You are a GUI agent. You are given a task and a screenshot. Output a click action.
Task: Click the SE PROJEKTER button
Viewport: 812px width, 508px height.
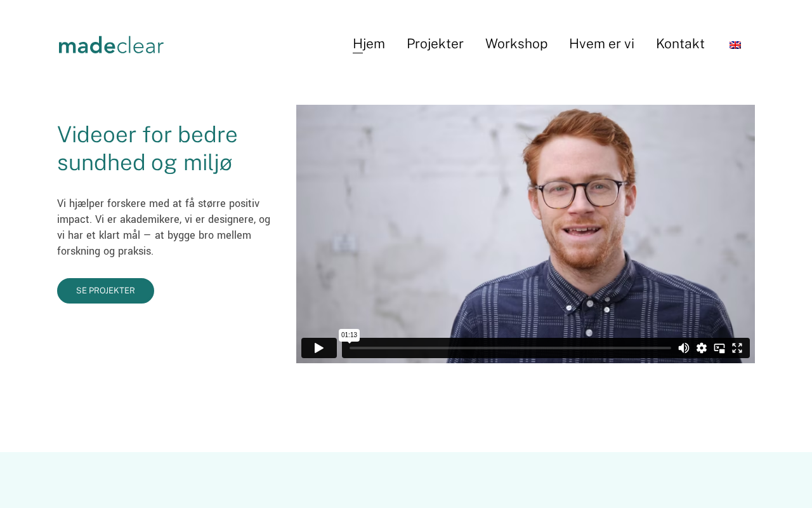105,291
